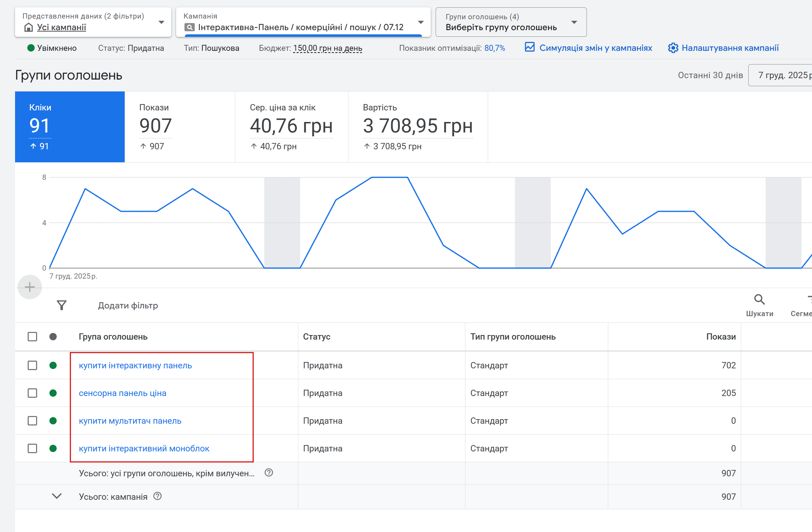Select the header select-all checkbox
The image size is (812, 532).
pyautogui.click(x=33, y=337)
